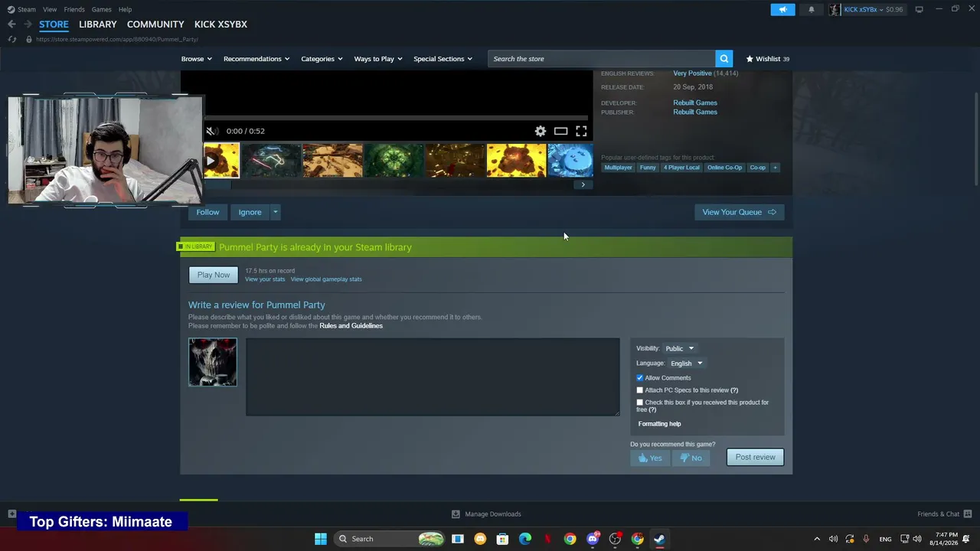This screenshot has width=980, height=551.
Task: Open the Wishlist page
Action: tap(767, 59)
